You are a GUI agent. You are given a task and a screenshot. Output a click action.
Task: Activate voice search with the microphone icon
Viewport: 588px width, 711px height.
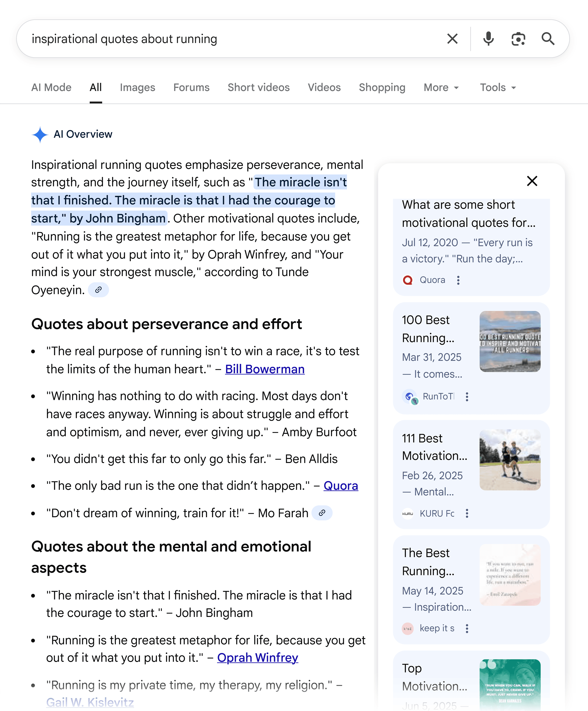[488, 39]
